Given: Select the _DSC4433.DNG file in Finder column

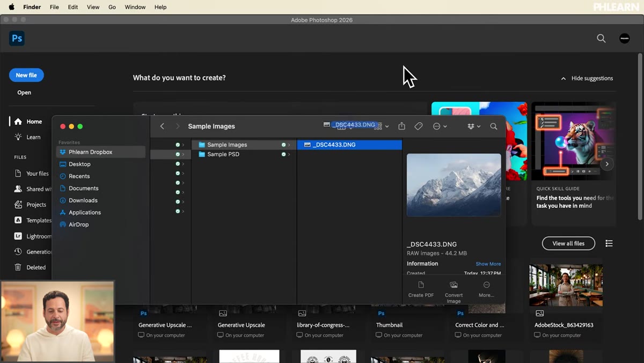Looking at the screenshot, I should click(x=349, y=145).
